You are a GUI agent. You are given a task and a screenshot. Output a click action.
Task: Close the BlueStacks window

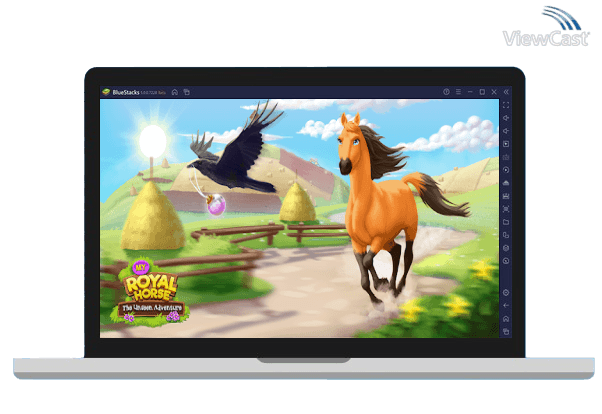click(x=494, y=92)
